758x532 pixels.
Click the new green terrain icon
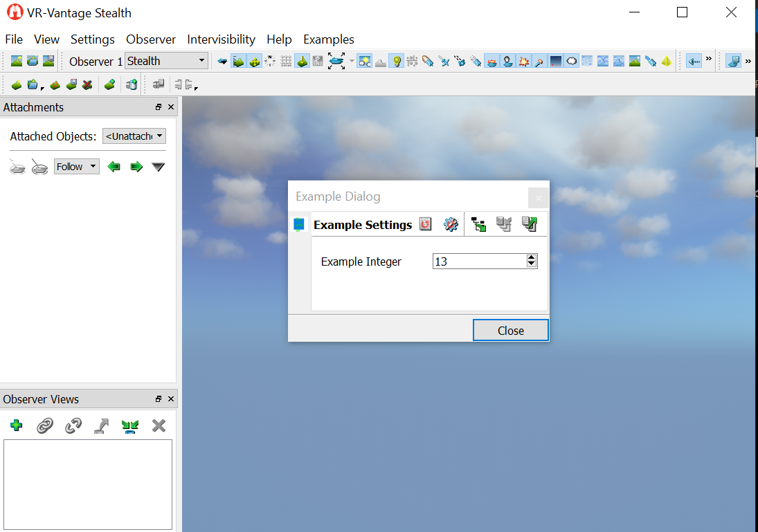(x=17, y=85)
